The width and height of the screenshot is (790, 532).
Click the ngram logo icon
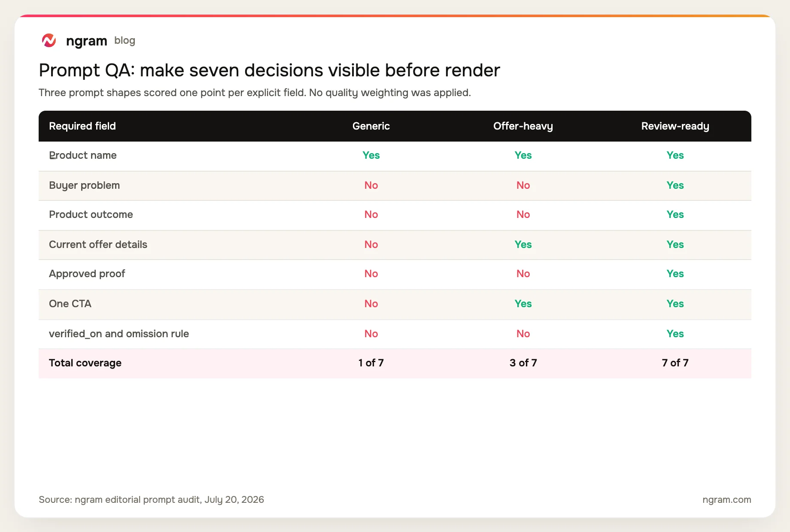tap(49, 41)
